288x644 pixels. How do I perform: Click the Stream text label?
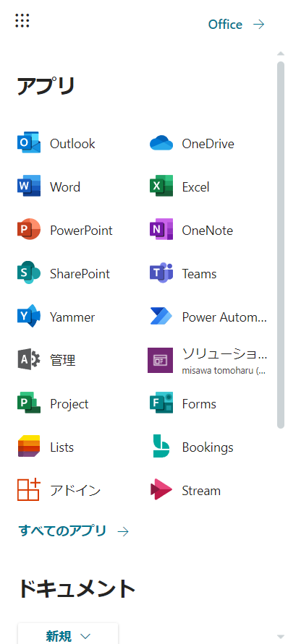pyautogui.click(x=201, y=491)
